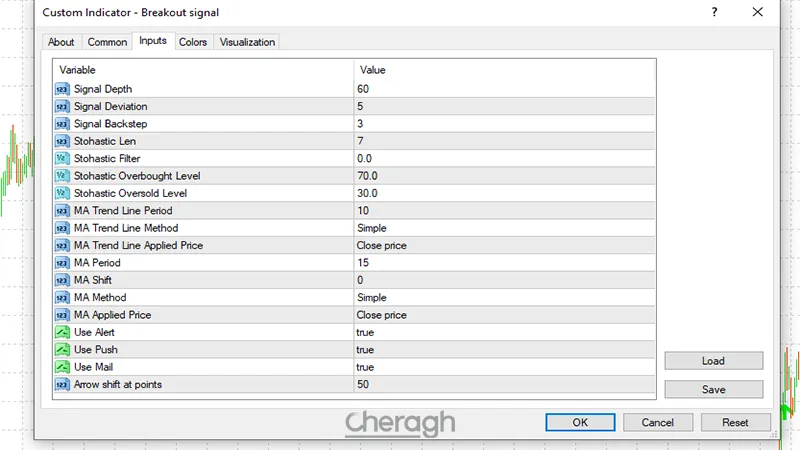Click the integer icon beside Signal Depth
The width and height of the screenshot is (800, 450).
click(x=63, y=89)
